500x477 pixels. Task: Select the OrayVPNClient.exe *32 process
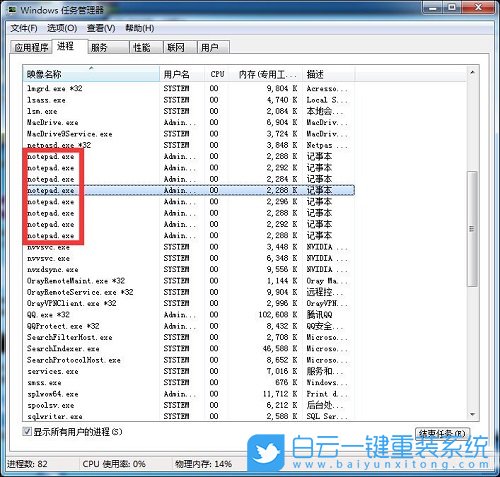[x=189, y=303]
